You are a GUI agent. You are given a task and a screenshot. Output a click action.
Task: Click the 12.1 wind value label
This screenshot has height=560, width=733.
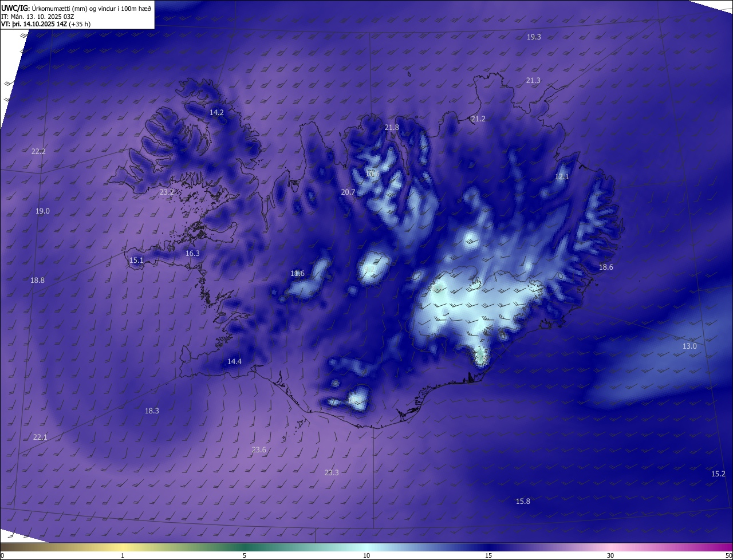pos(562,177)
